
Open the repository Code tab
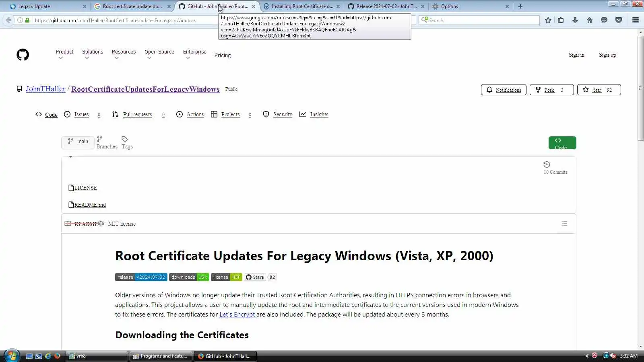[x=46, y=115]
